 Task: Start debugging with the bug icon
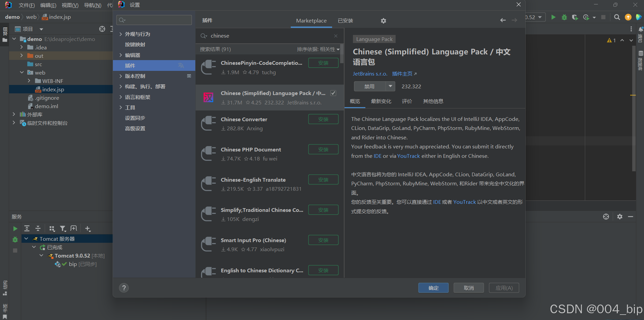coord(564,17)
